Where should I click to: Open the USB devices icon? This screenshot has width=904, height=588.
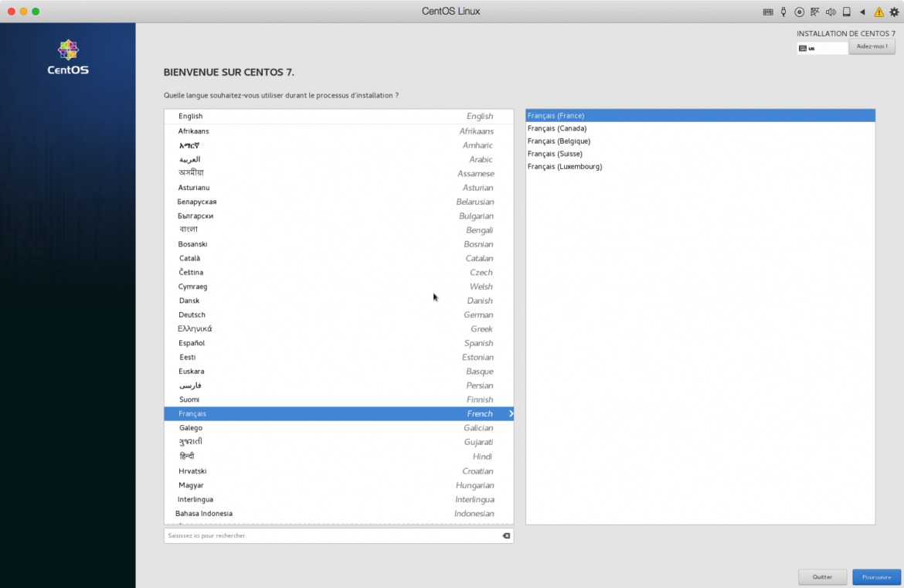(x=783, y=12)
